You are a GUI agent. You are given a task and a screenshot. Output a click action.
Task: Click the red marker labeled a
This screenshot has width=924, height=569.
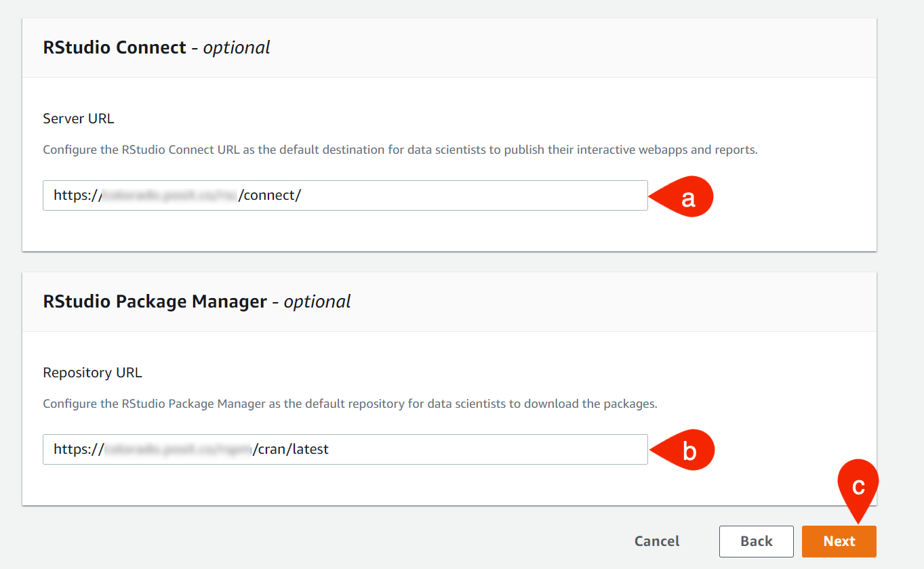(x=685, y=198)
